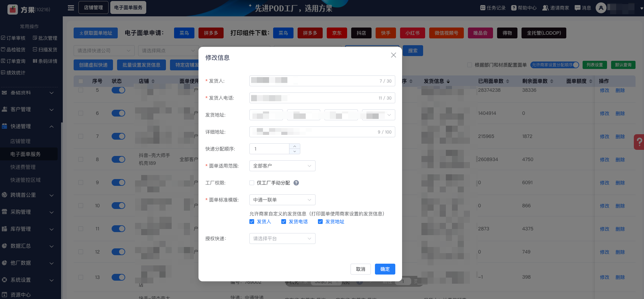Sort by 发货信息 column sort icon
Viewport: 644px width, 299px height.
pos(448,81)
